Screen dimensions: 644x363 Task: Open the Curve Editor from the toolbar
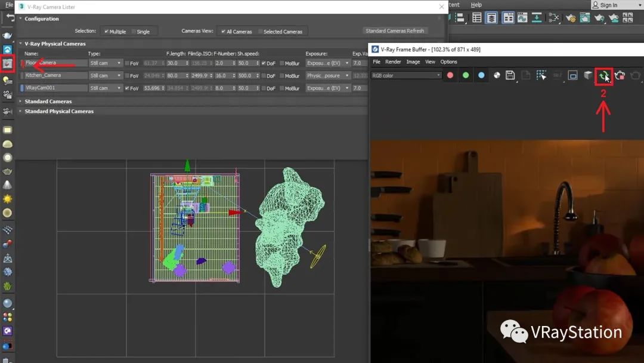click(522, 18)
